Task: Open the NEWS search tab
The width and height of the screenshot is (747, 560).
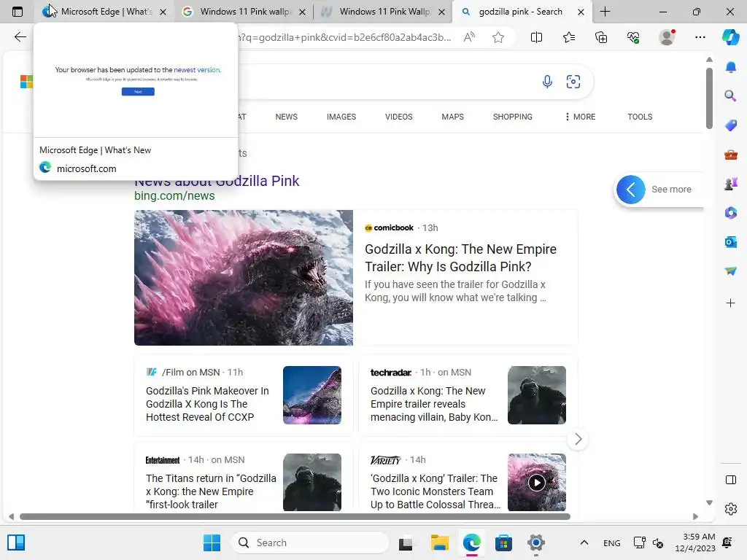Action: (286, 117)
